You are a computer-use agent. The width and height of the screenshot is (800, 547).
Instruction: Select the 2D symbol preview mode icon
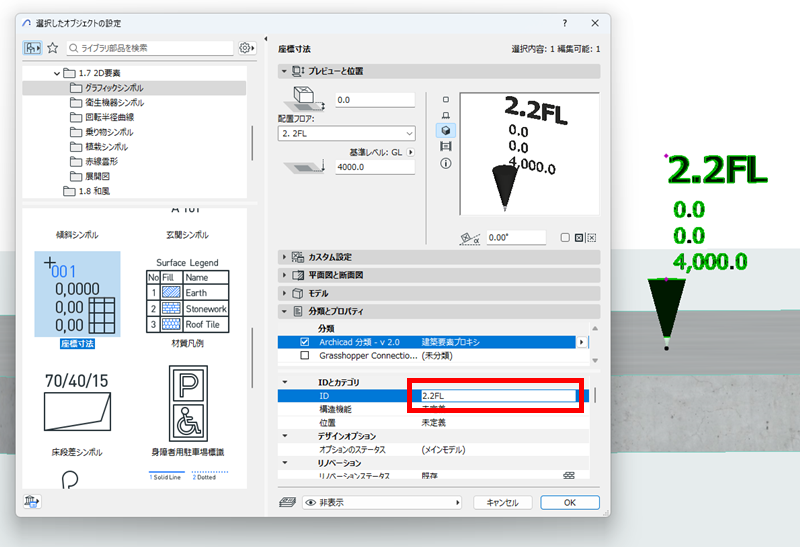point(445,100)
